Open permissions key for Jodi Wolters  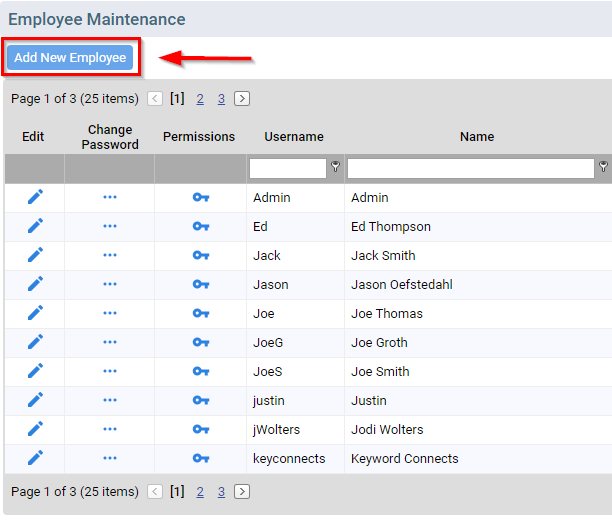[x=201, y=429]
